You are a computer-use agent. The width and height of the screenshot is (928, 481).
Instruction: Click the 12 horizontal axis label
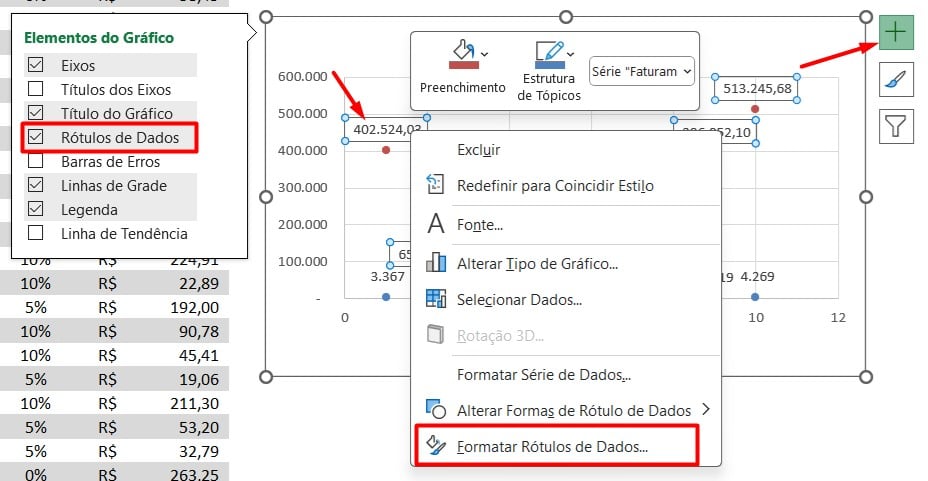coord(838,318)
